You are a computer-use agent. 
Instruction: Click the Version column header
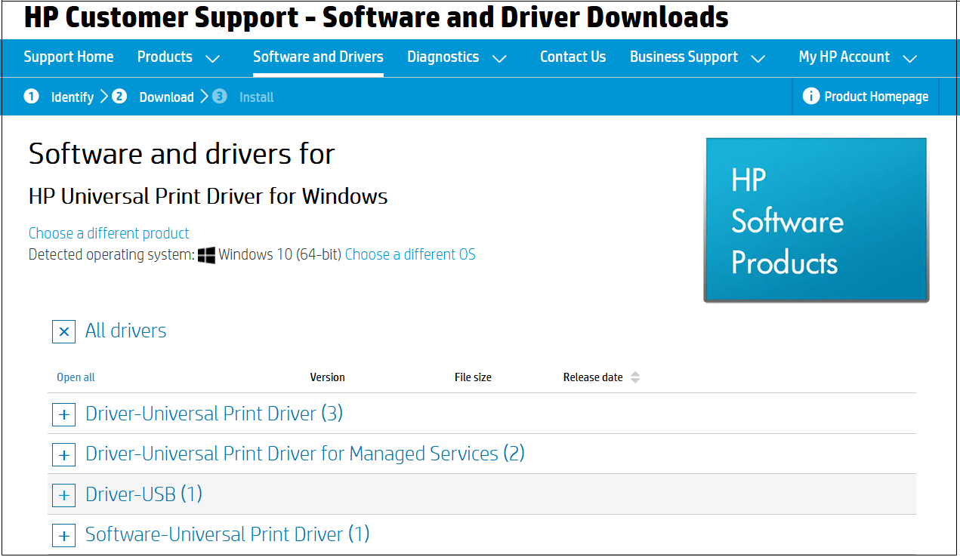click(x=327, y=377)
